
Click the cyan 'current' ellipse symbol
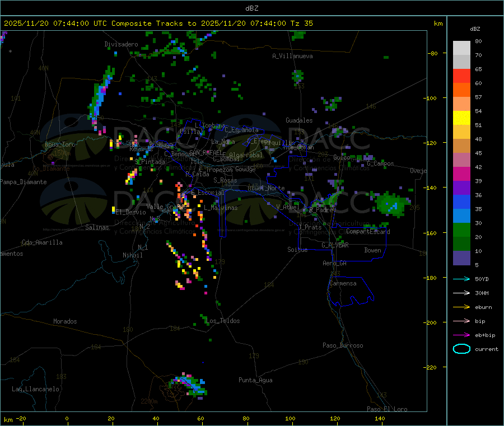pyautogui.click(x=461, y=349)
